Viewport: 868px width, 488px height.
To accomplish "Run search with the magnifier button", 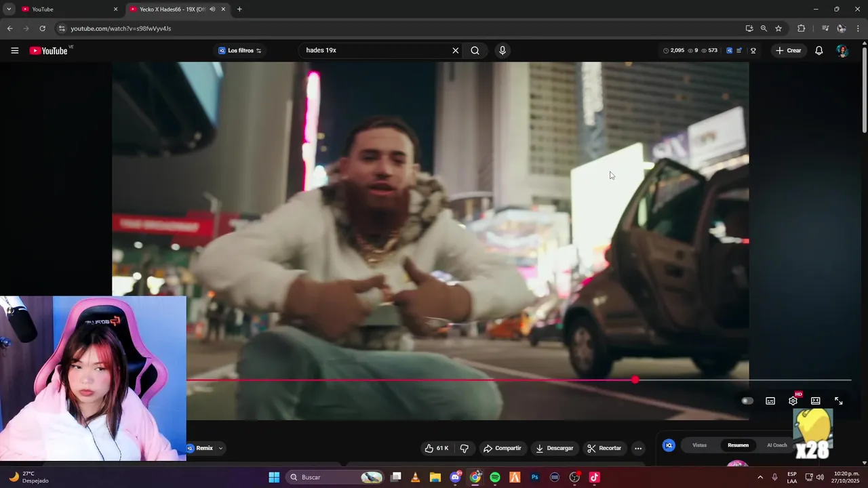I will [475, 51].
